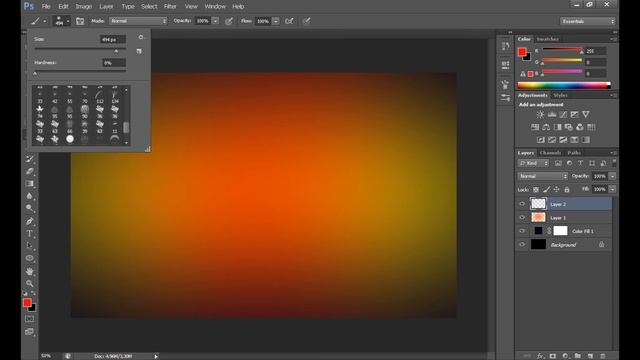Open the Essentials workspace dropdown
This screenshot has height=360, width=640.
point(587,21)
